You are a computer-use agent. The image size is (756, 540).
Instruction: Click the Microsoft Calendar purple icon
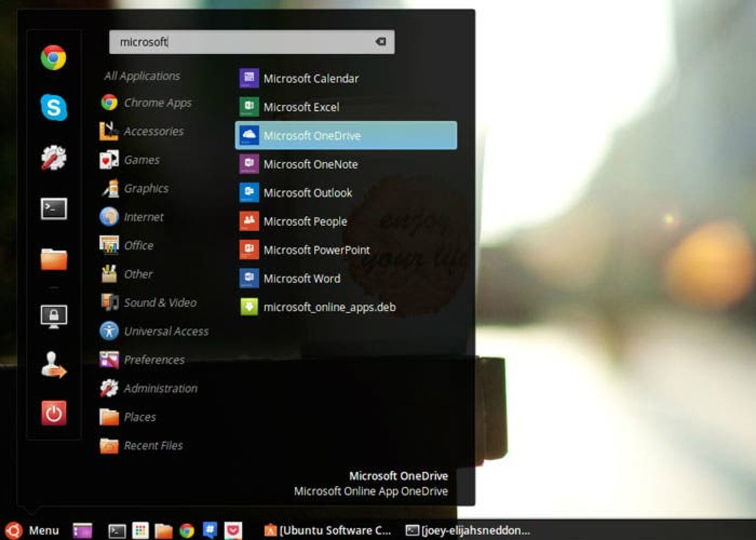[249, 79]
